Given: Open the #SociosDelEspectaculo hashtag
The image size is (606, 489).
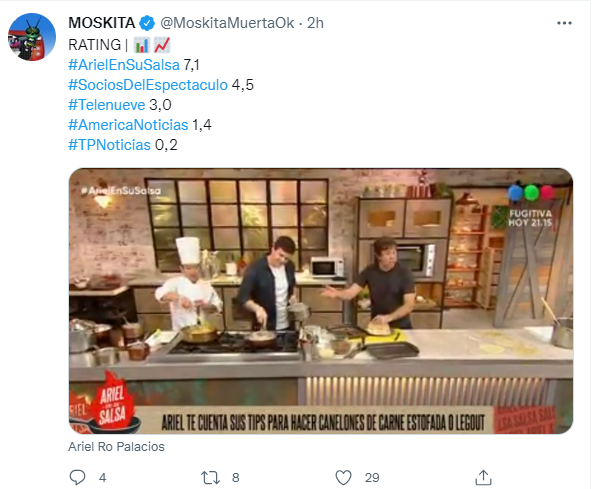Looking at the screenshot, I should pyautogui.click(x=148, y=85).
